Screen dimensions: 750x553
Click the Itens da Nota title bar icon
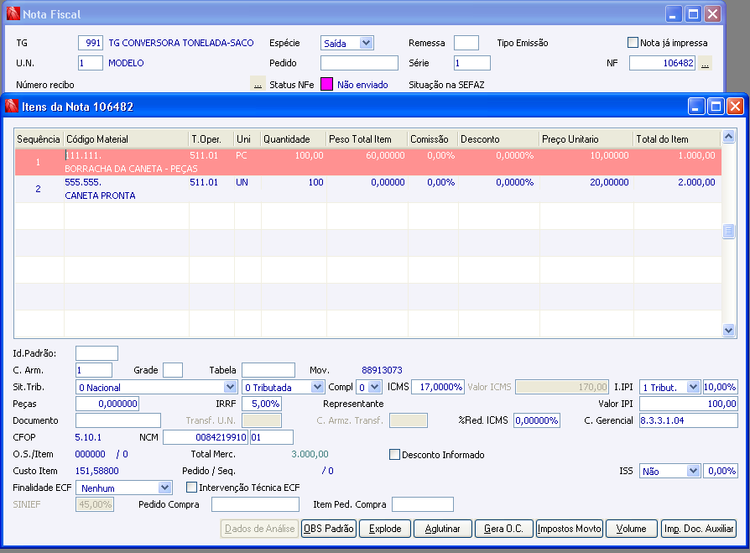click(x=12, y=106)
